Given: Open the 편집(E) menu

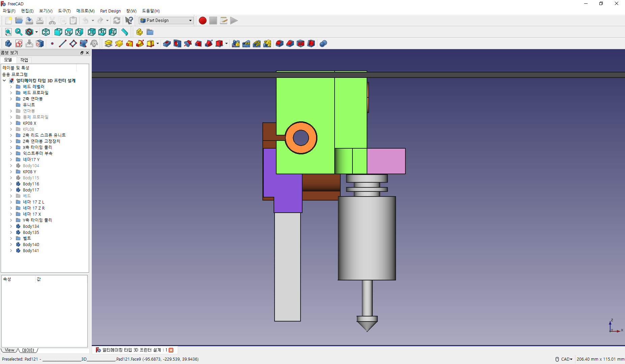Looking at the screenshot, I should click(27, 11).
